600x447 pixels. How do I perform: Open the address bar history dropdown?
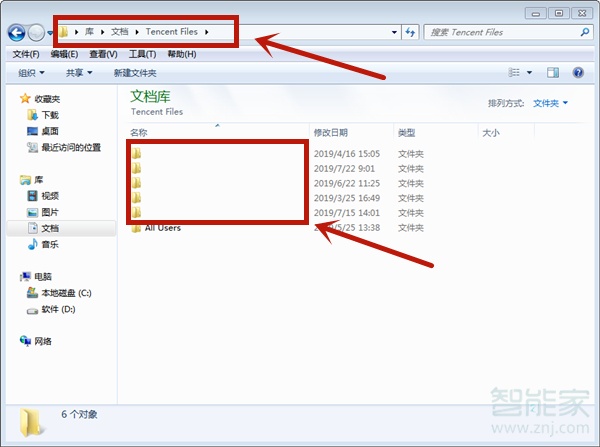tap(394, 33)
